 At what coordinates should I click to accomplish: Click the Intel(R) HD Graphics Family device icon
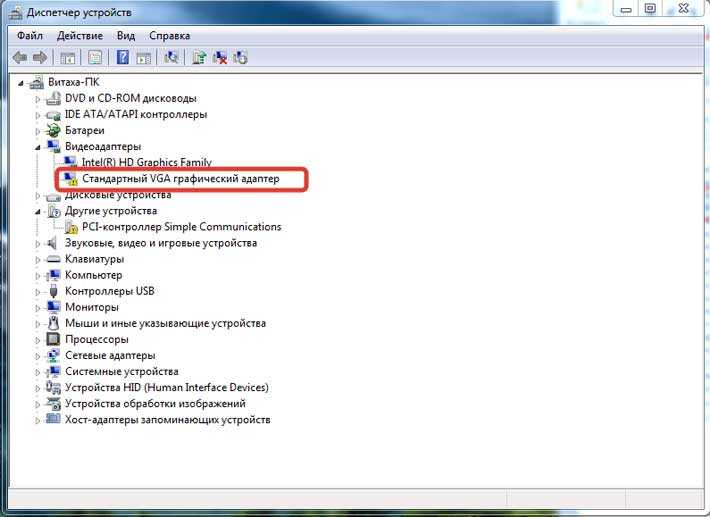pyautogui.click(x=70, y=162)
